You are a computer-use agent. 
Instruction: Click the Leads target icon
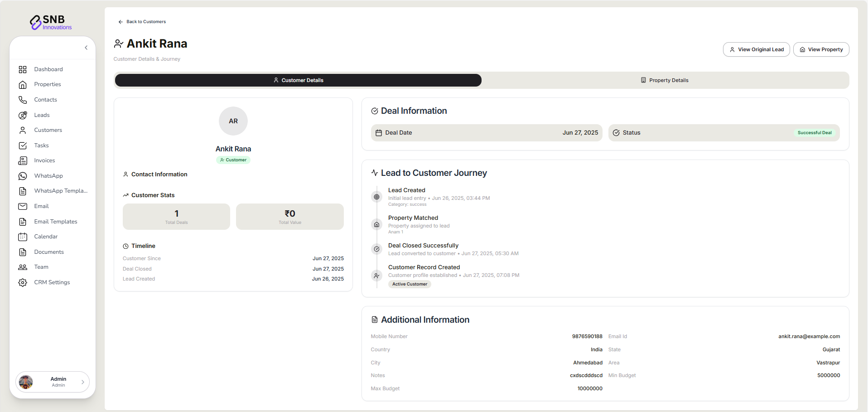23,115
